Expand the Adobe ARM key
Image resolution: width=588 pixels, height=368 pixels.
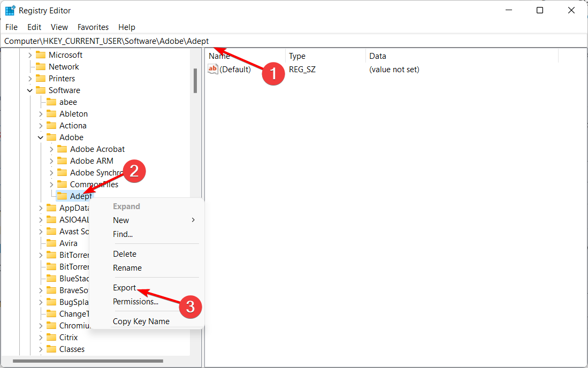tap(51, 161)
